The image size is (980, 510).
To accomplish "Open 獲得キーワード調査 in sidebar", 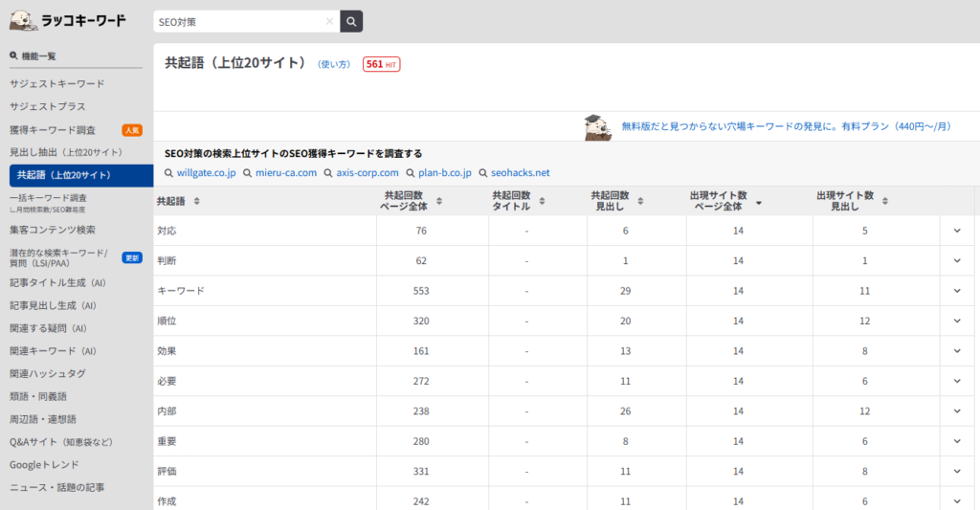I will [x=53, y=130].
